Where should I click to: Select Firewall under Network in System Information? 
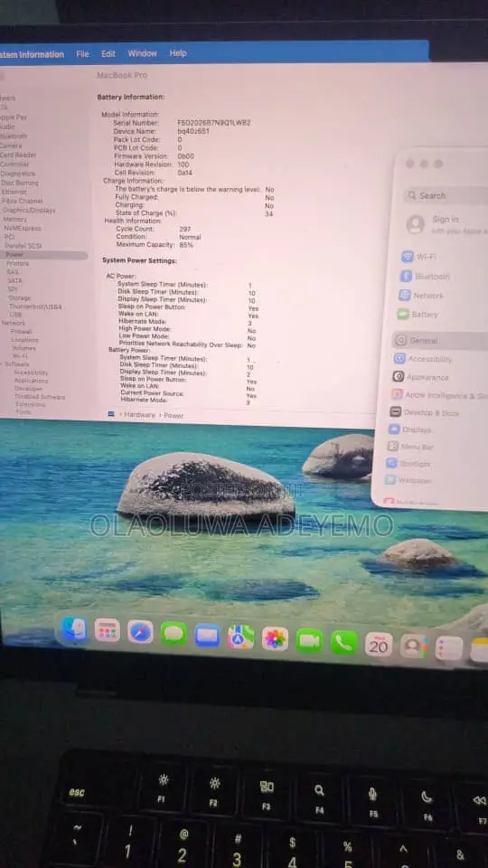point(21,332)
